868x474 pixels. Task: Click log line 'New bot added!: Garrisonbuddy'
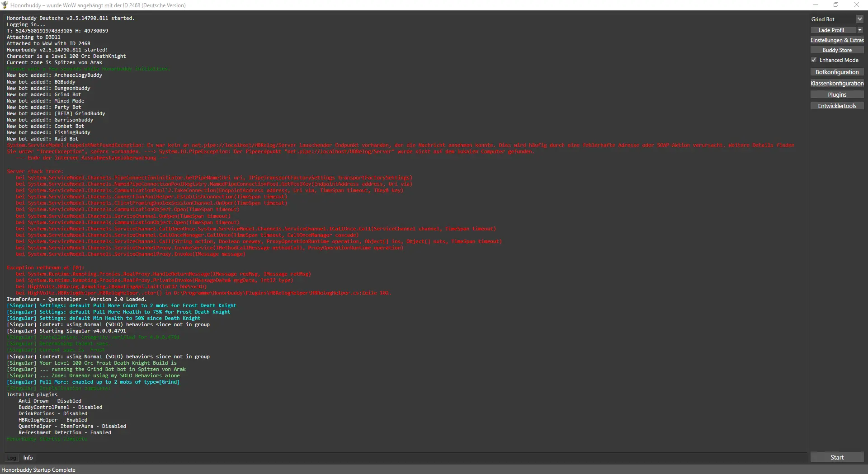click(x=50, y=120)
